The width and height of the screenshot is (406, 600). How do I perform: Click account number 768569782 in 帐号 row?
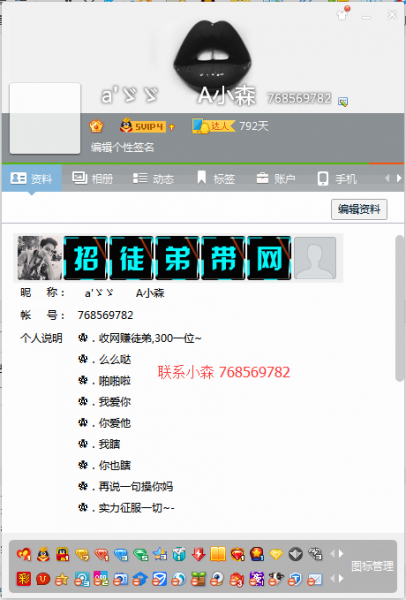point(106,315)
